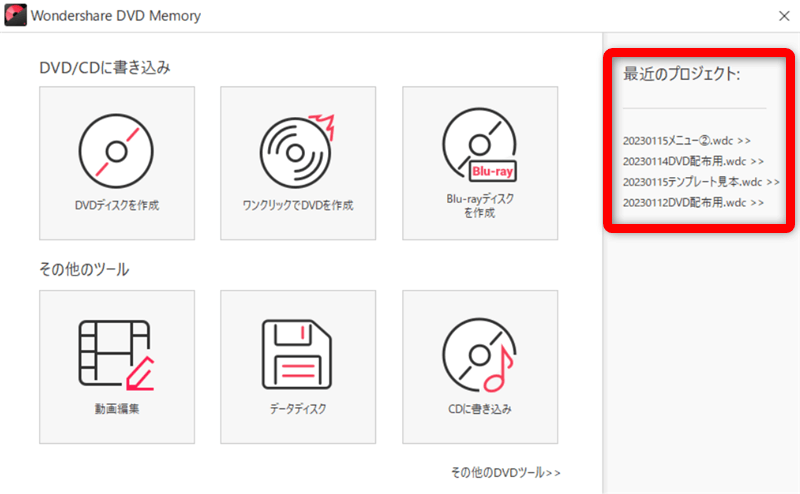
Task: Click the データディスク label text
Action: pos(298,409)
